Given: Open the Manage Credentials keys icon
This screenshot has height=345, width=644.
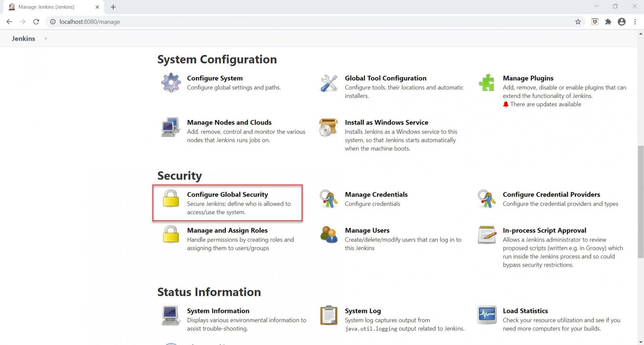Looking at the screenshot, I should point(328,199).
